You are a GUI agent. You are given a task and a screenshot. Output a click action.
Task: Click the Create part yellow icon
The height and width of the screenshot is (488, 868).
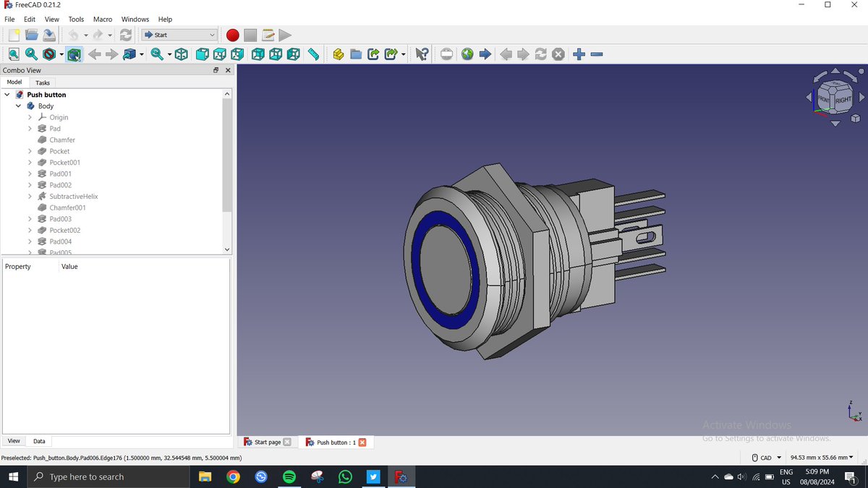coord(338,54)
